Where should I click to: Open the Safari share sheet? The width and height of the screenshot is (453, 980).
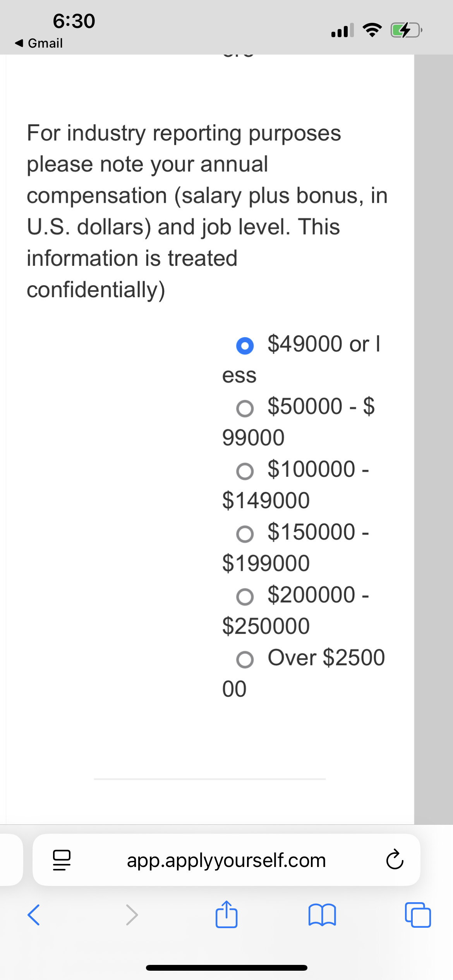[x=226, y=914]
